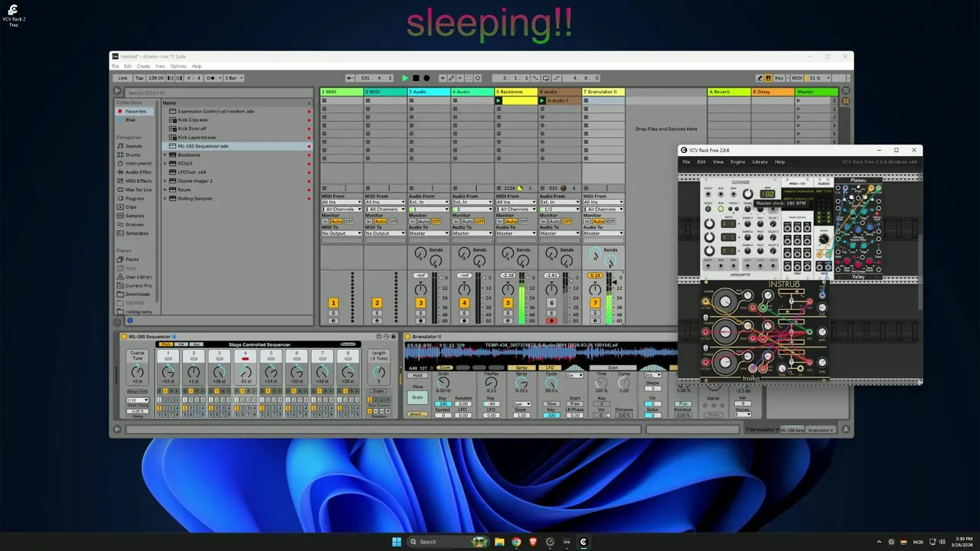980x551 pixels.
Task: Click Random button in ML-185 Sequencer
Action: point(348,344)
